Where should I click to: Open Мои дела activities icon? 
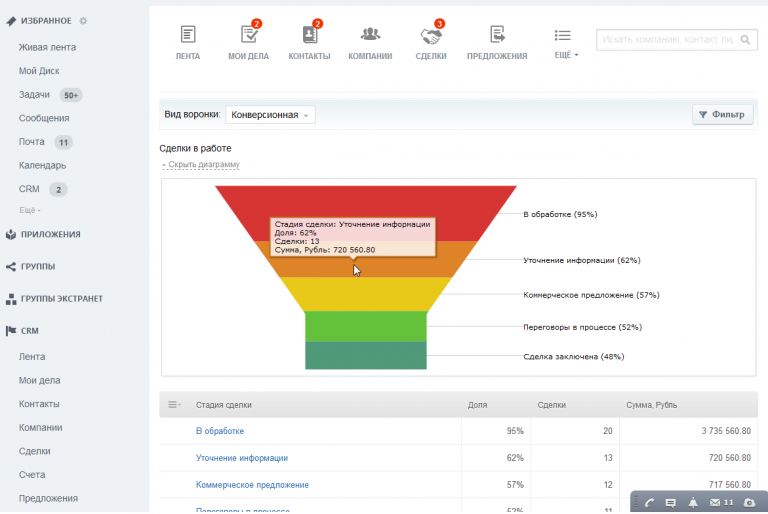click(248, 37)
